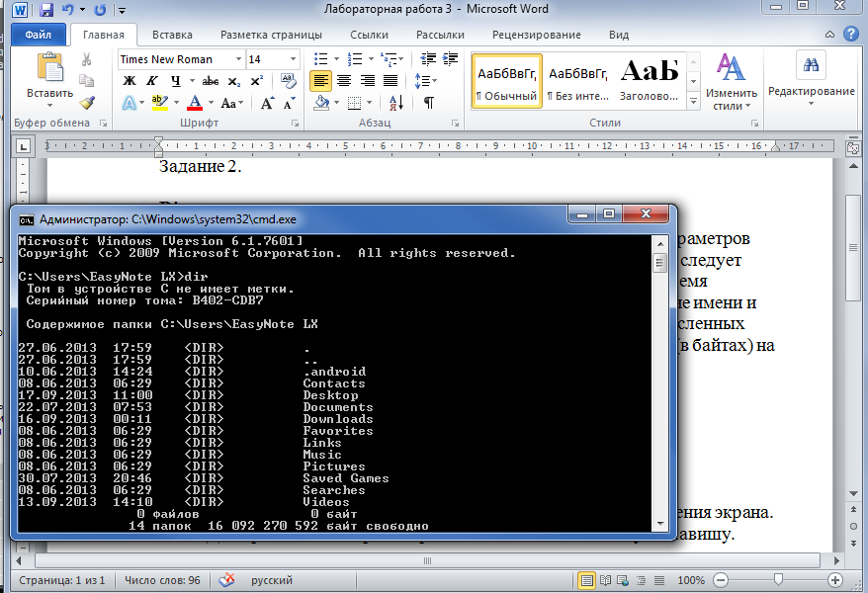Toggle align right button
Image resolution: width=868 pixels, height=593 pixels.
[367, 81]
